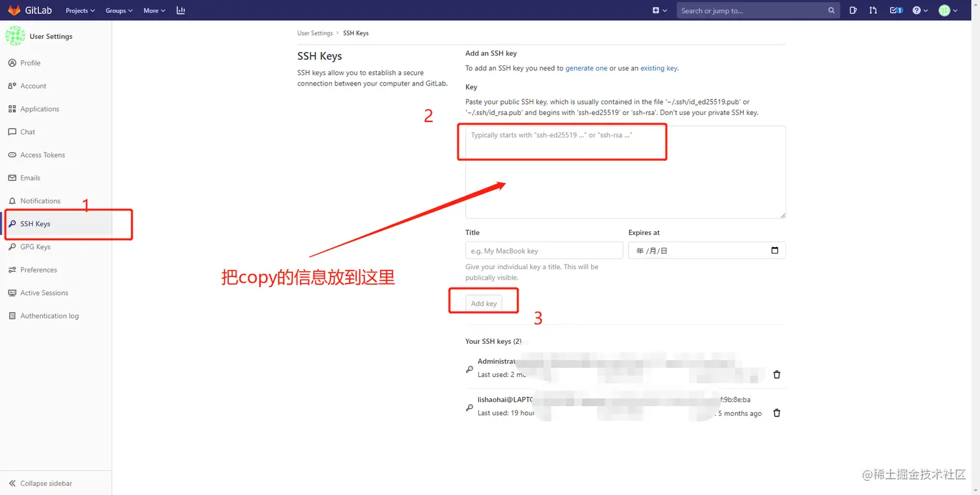Open the Help question mark menu

click(x=920, y=10)
